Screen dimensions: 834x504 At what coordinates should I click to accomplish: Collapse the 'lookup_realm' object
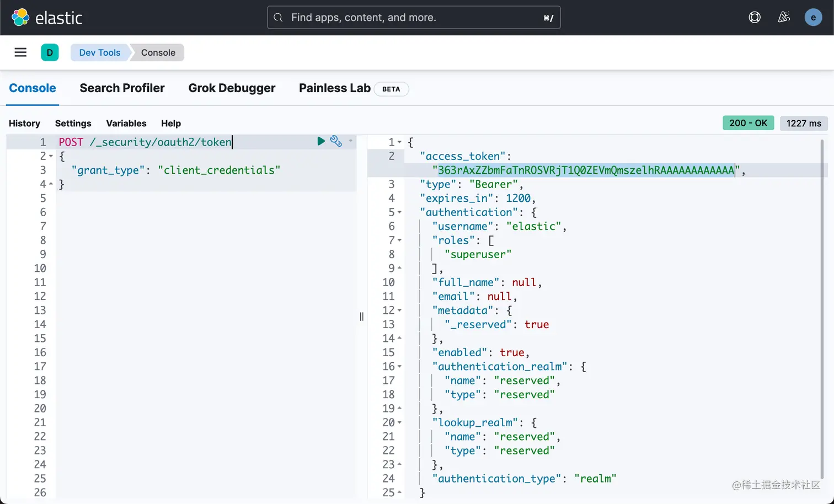[x=399, y=422]
